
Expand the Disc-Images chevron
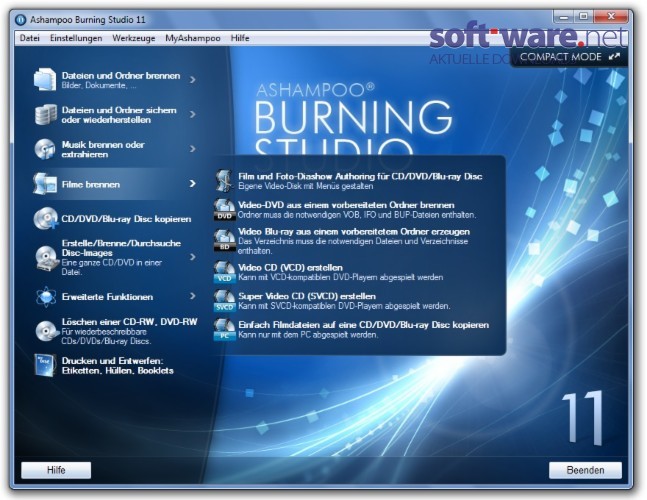click(193, 257)
